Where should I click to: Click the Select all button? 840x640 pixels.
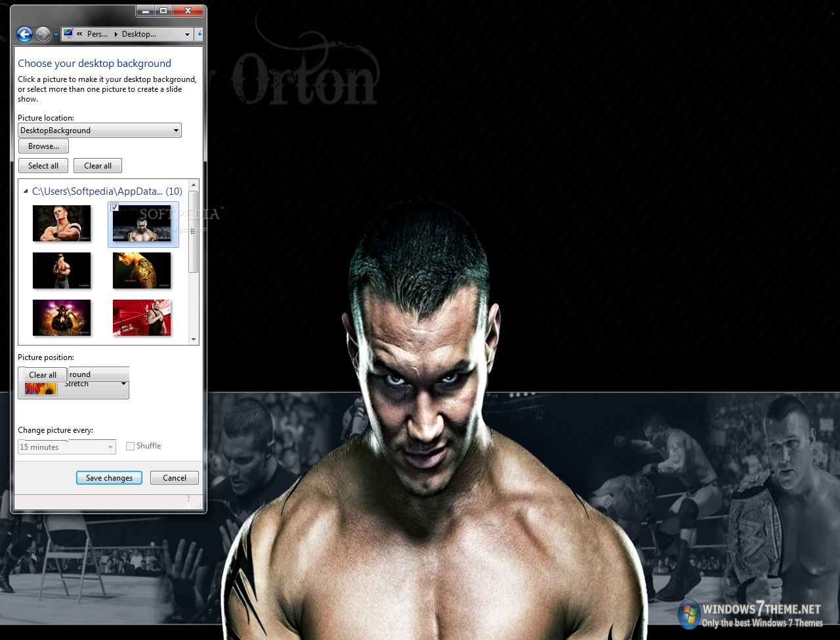(x=43, y=166)
